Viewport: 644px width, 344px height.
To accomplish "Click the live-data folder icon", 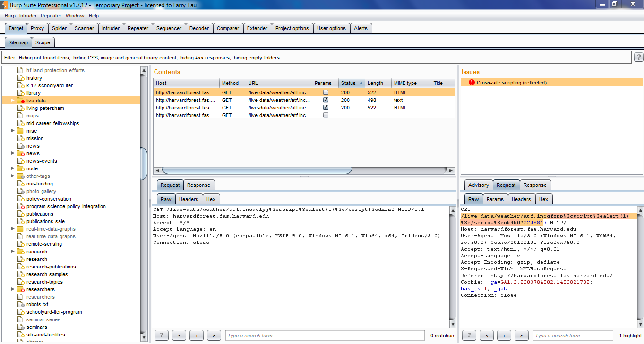I will [20, 101].
